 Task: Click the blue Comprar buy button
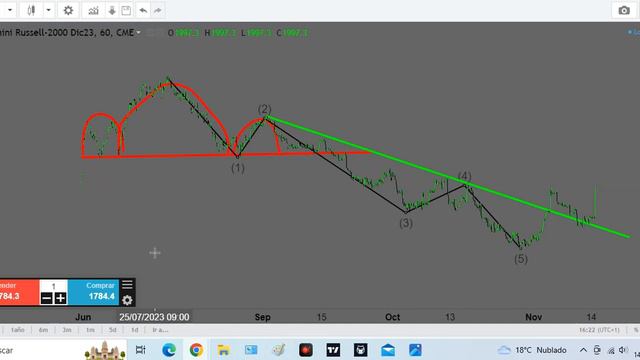[x=94, y=292]
